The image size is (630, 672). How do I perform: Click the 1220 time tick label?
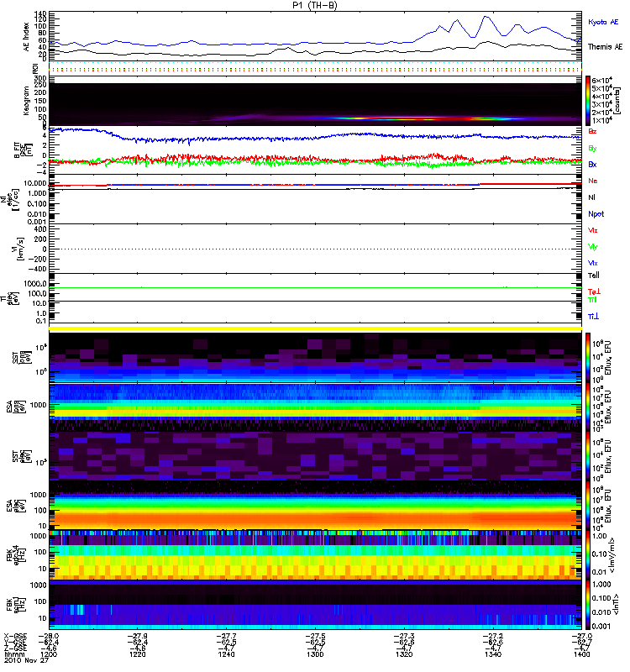coord(137,654)
